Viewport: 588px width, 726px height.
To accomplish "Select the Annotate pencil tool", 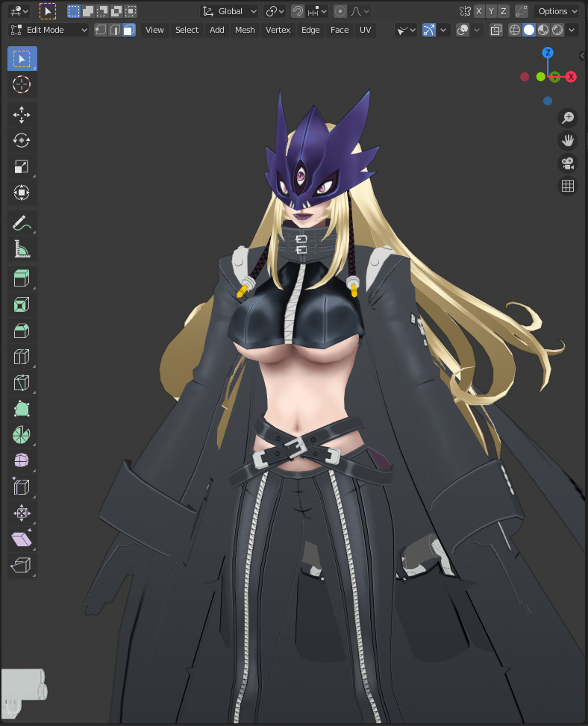I will click(x=22, y=223).
